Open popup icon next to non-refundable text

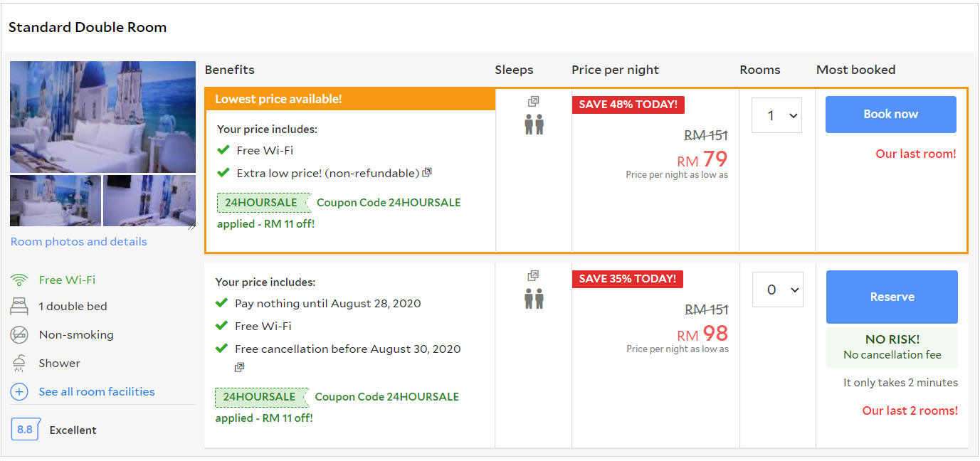427,173
